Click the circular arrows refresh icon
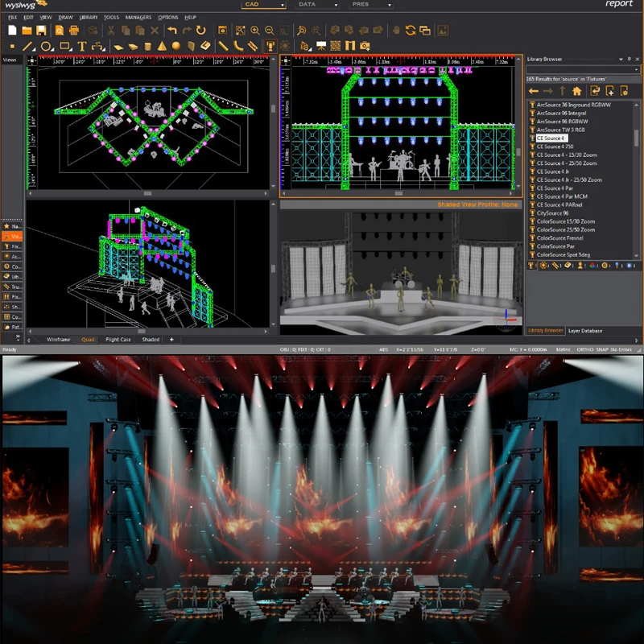The width and height of the screenshot is (644, 644). pyautogui.click(x=411, y=31)
